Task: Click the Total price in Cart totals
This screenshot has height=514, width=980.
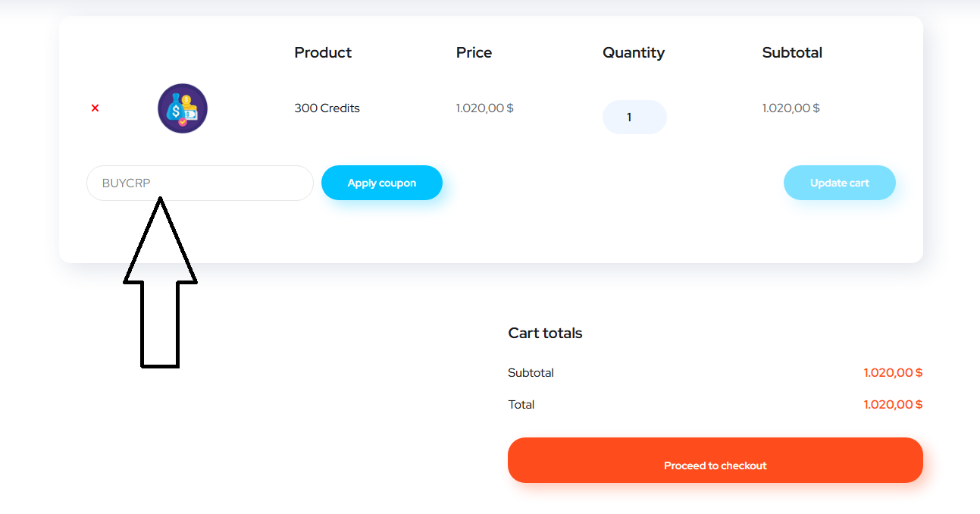Action: tap(892, 404)
